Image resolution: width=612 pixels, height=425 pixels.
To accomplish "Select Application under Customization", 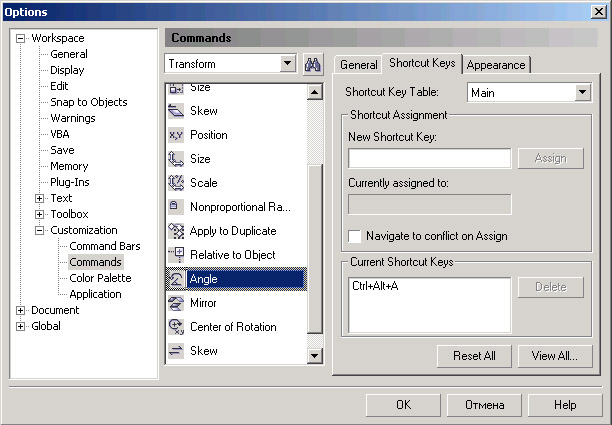I will click(x=95, y=294).
